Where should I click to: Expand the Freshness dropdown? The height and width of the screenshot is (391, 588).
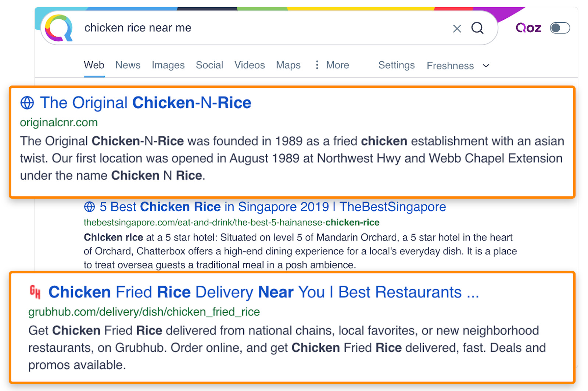(458, 66)
